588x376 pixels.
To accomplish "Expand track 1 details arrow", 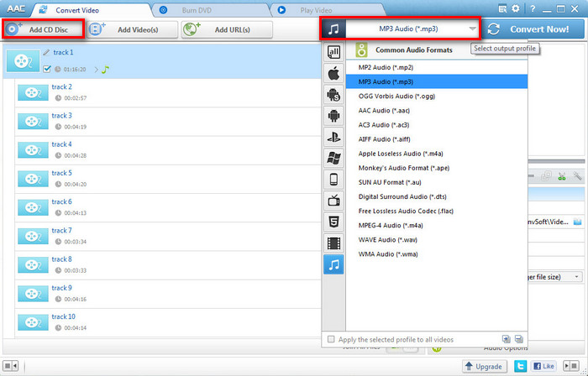I will tap(97, 70).
